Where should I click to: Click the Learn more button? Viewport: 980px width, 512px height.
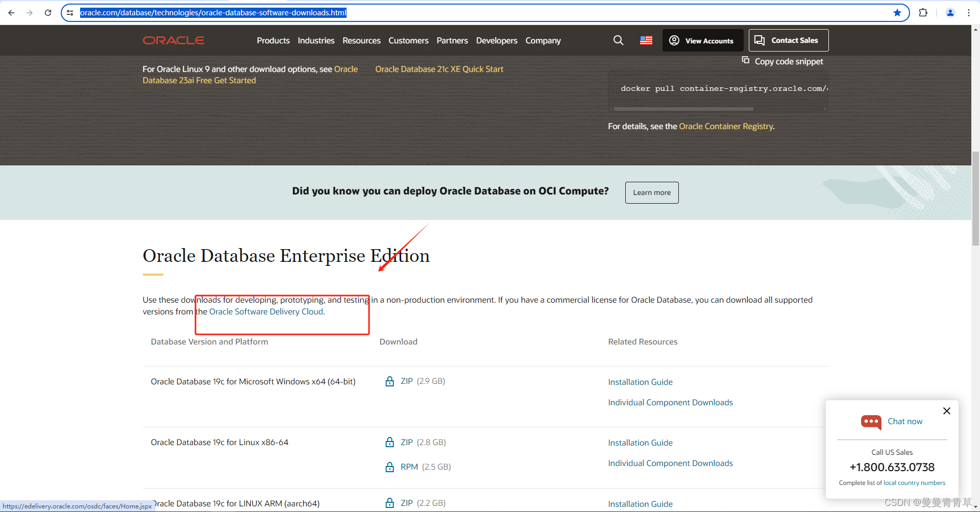point(652,192)
